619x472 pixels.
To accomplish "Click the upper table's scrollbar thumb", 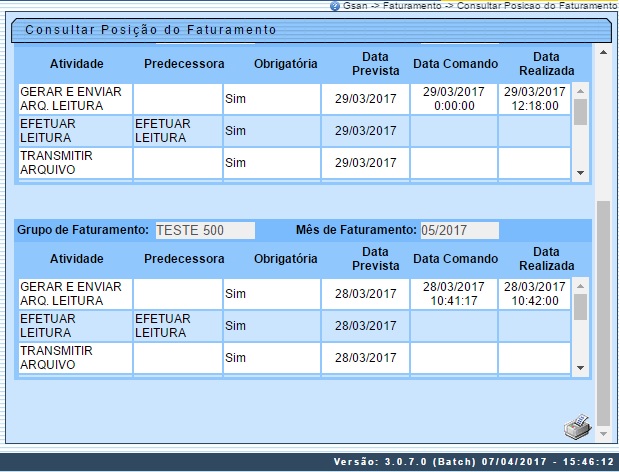I will (x=580, y=111).
